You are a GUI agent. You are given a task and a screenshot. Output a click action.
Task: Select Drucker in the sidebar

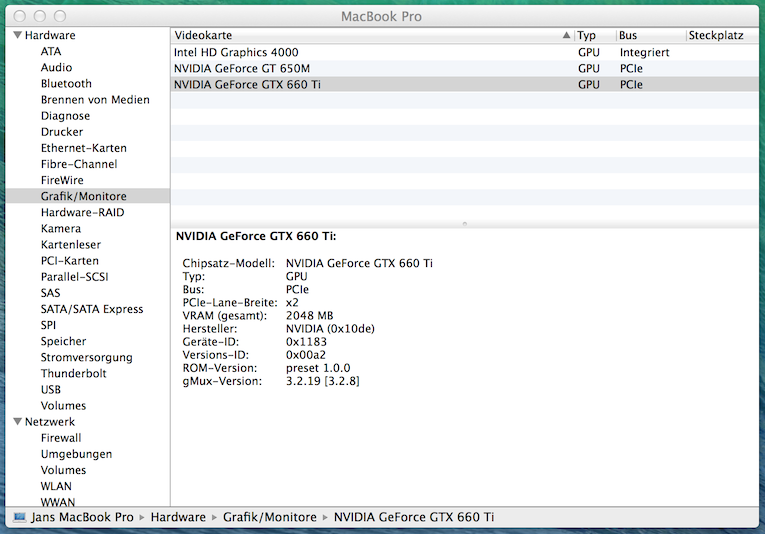[62, 132]
